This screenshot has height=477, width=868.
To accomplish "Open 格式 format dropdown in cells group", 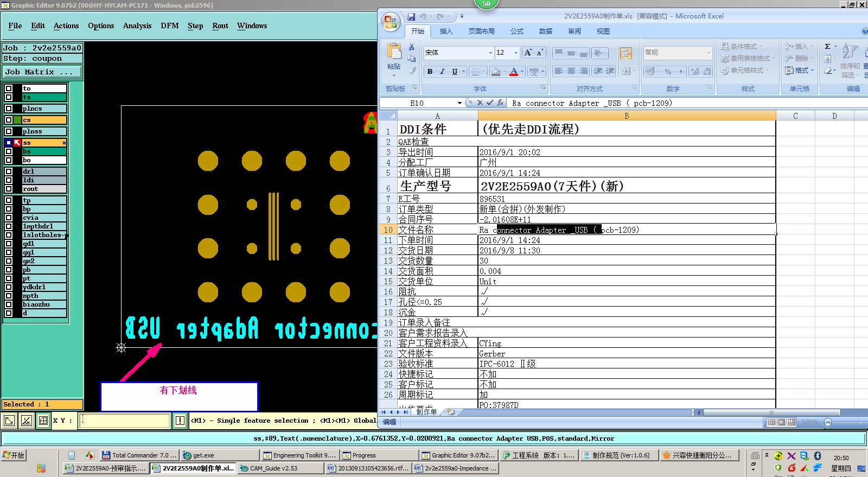I will [800, 71].
